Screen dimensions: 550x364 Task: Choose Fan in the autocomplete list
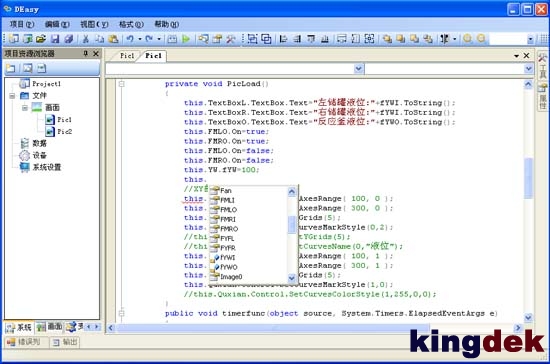tap(248, 190)
